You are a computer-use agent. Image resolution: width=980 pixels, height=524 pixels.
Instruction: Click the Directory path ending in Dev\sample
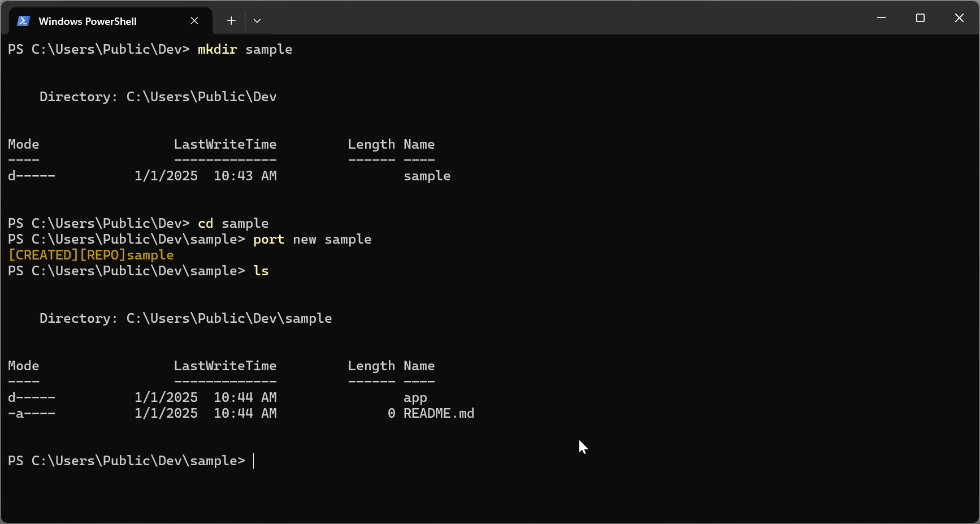point(228,319)
